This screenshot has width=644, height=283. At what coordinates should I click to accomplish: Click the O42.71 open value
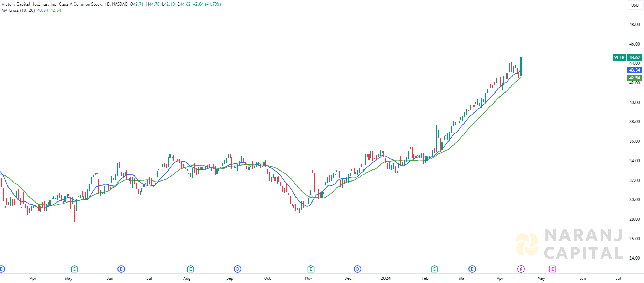pyautogui.click(x=137, y=4)
